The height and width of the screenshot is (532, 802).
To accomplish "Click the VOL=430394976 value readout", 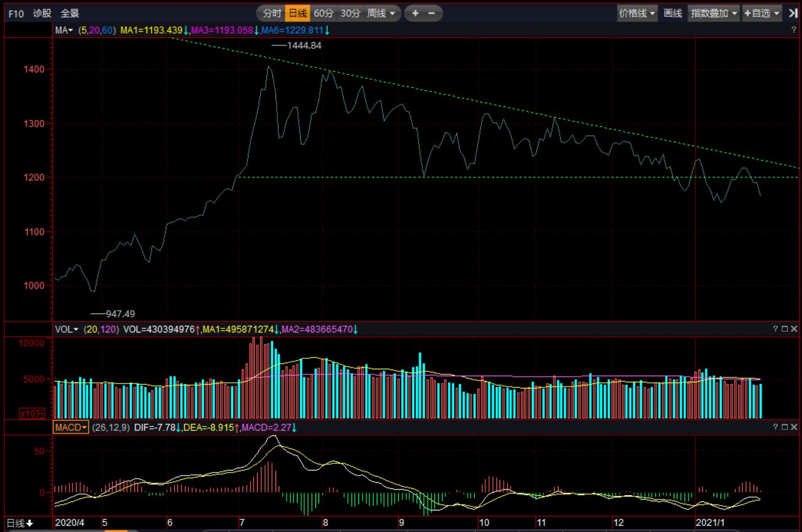I will (161, 330).
